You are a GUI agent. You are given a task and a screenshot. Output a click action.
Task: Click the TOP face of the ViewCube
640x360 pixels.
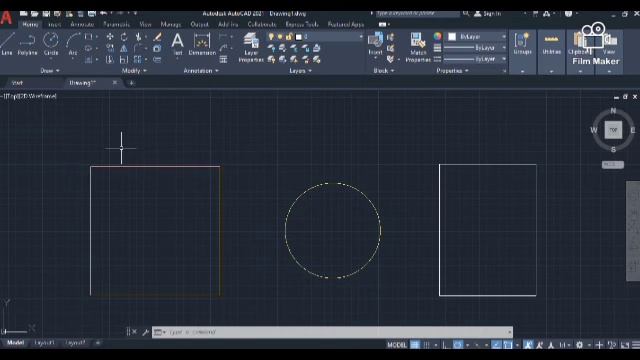coord(613,130)
